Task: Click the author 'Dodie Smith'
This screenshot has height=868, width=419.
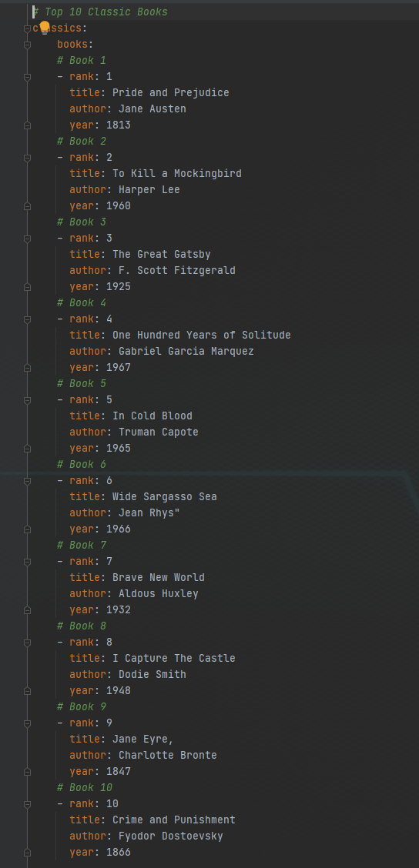Action: 153,675
